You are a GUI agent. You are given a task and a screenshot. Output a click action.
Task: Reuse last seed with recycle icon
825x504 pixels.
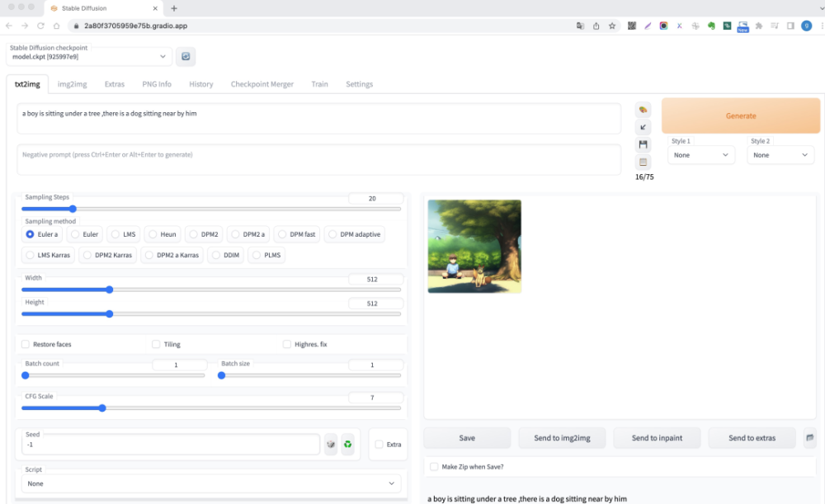click(348, 445)
